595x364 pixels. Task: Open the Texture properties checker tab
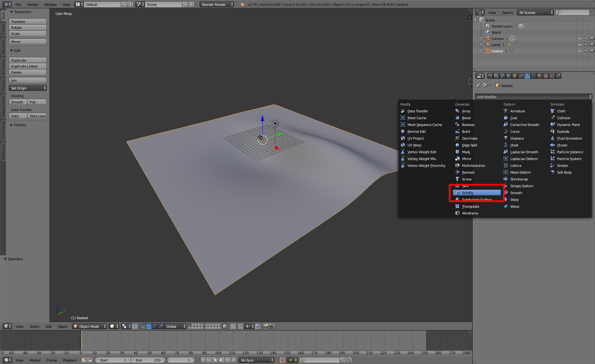click(x=546, y=76)
